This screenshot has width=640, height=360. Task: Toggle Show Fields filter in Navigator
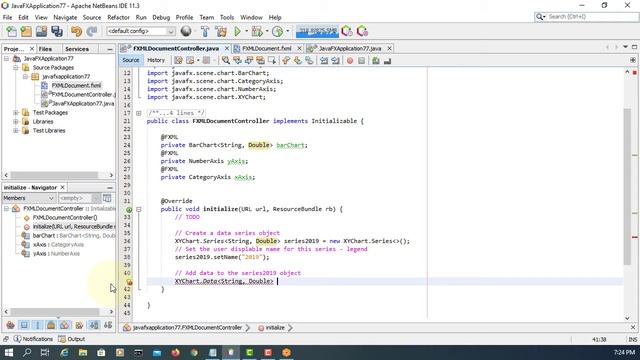24,325
